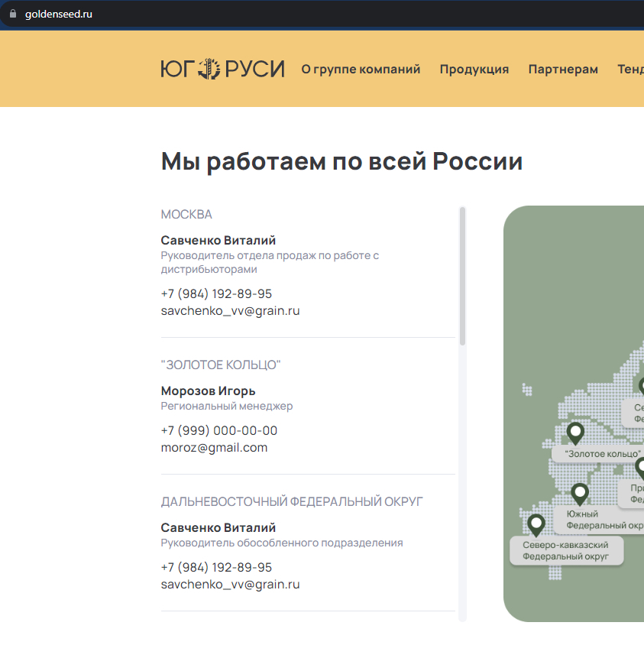Viewport: 644px width, 671px height.
Task: Click the МОСКВА region heading
Action: click(186, 215)
